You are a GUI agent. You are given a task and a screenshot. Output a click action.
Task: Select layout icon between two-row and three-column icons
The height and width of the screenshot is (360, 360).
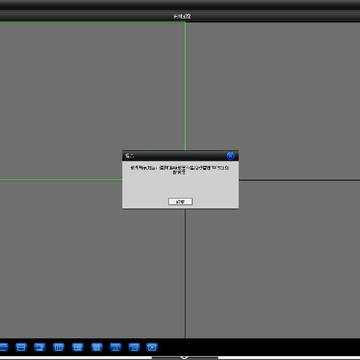pyautogui.click(x=40, y=347)
